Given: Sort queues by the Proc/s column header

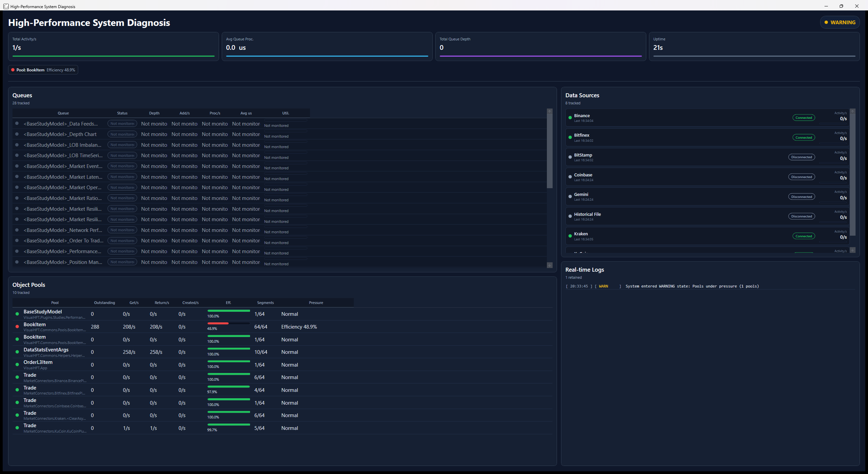Looking at the screenshot, I should (215, 113).
